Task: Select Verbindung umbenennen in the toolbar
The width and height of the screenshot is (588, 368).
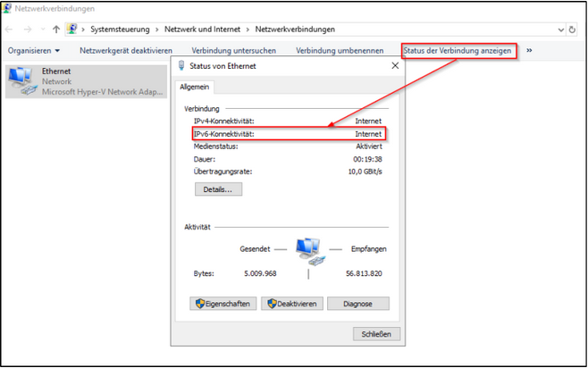Action: click(x=340, y=51)
